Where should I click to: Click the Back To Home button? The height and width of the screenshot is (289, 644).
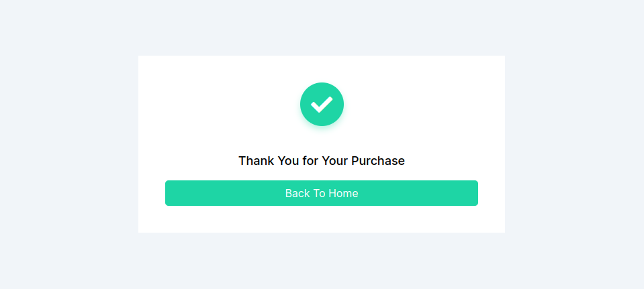(322, 193)
